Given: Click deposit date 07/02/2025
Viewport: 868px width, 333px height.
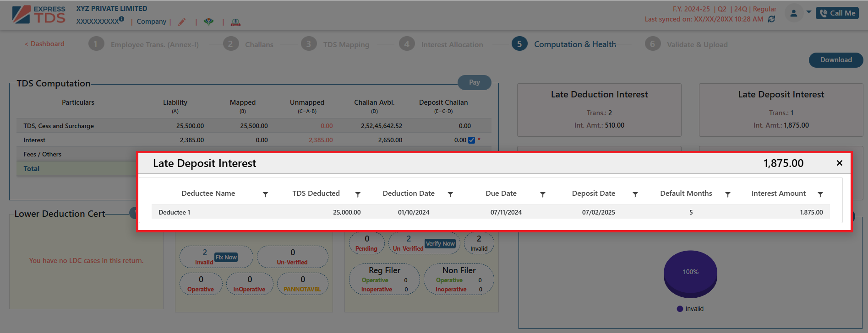Looking at the screenshot, I should pos(599,212).
